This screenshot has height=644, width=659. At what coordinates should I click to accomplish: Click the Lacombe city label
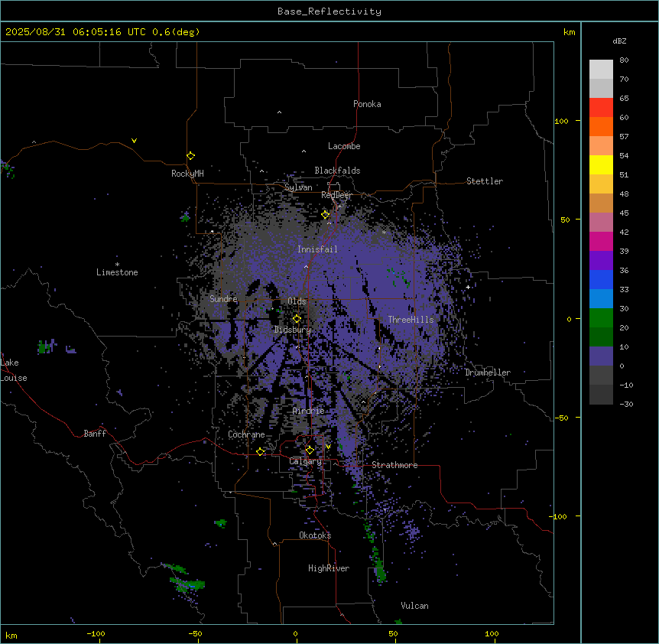[344, 146]
